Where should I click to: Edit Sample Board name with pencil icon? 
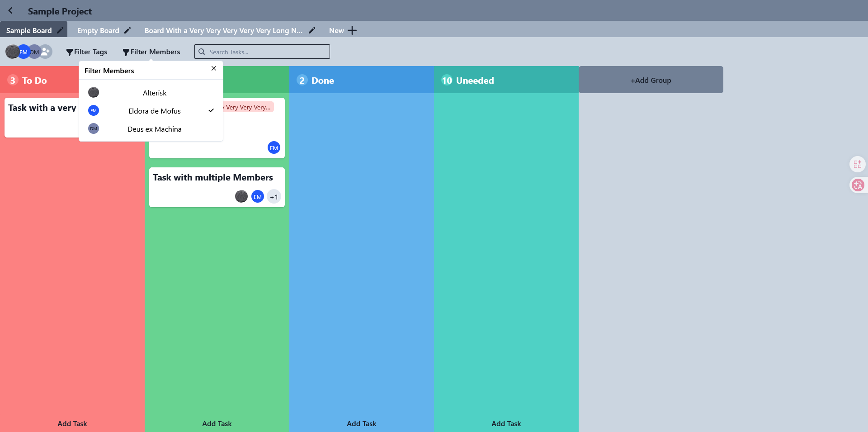pyautogui.click(x=60, y=30)
